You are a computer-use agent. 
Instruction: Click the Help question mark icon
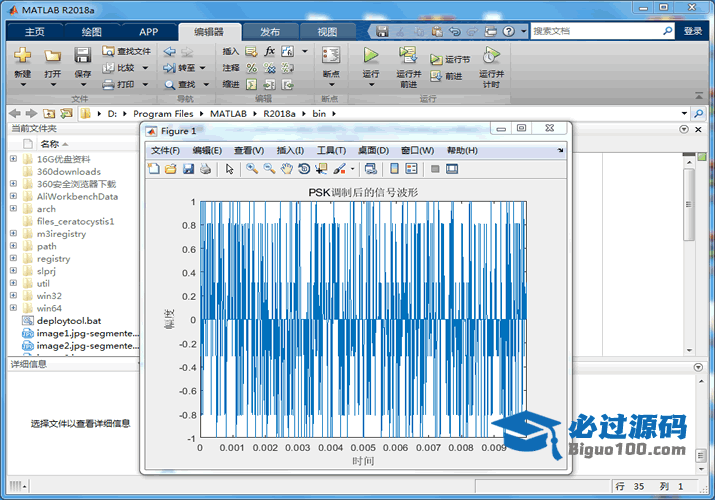pos(508,31)
